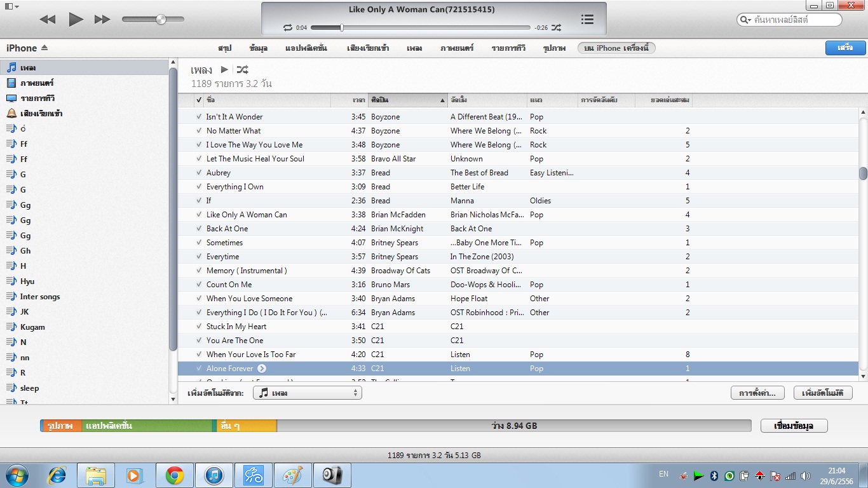Uncheck the checkbox for Isn't It A Wonder
The width and height of the screenshot is (868, 488).
199,117
